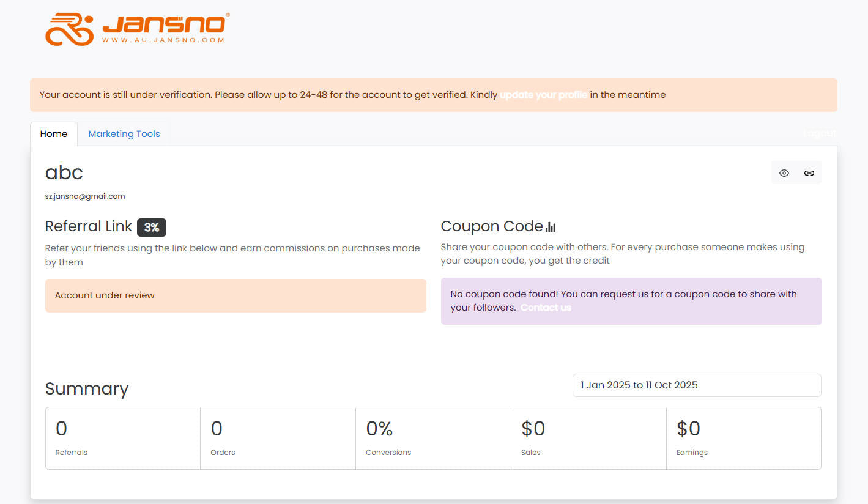868x504 pixels.
Task: Click the sz.jansno@gmail.com email address
Action: point(85,196)
